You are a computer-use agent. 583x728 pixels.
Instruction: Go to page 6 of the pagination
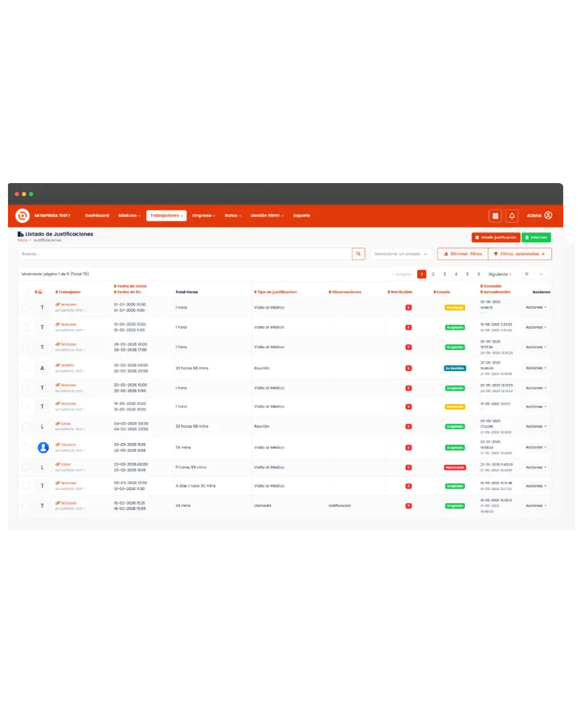point(479,274)
